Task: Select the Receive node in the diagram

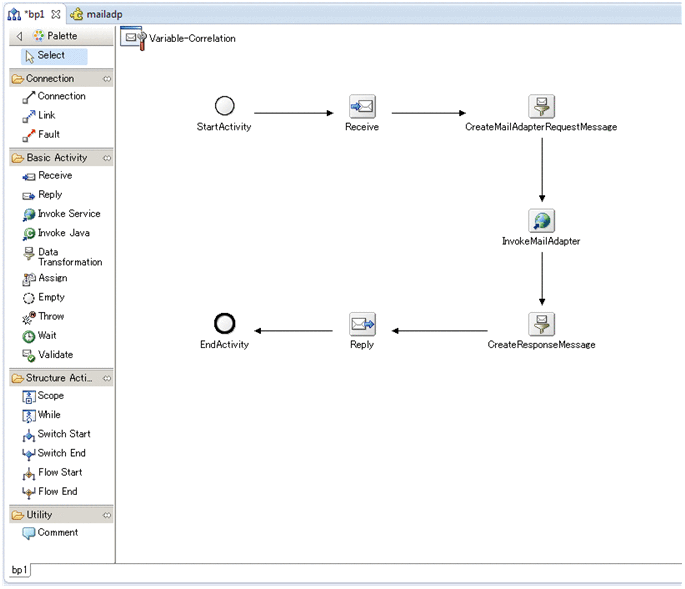Action: (x=362, y=107)
